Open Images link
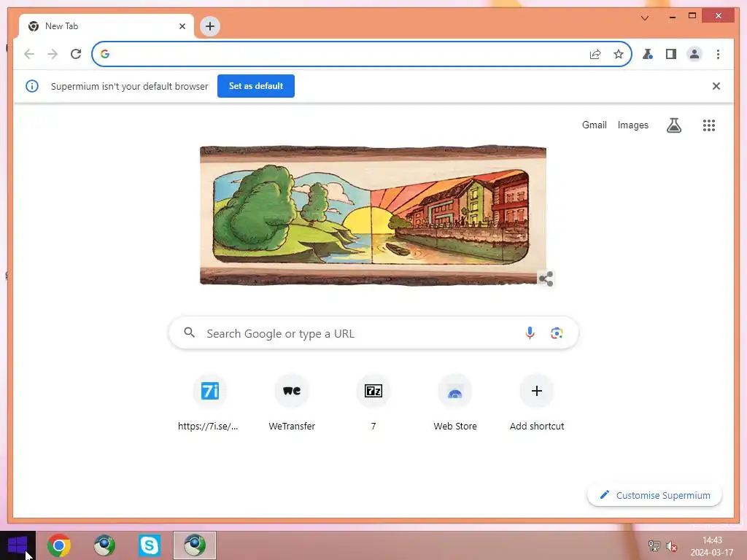Viewport: 747px width, 560px height. (x=632, y=125)
